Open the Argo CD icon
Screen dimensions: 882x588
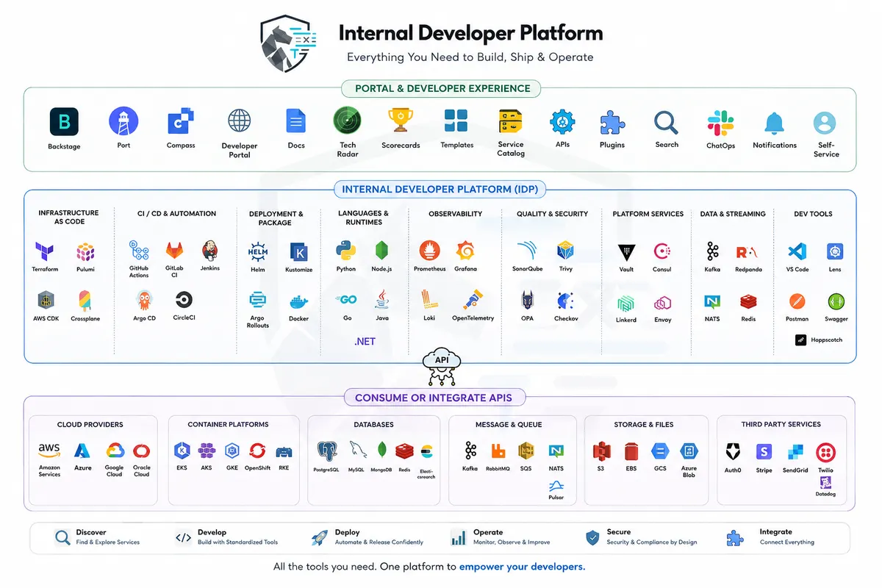pyautogui.click(x=145, y=300)
